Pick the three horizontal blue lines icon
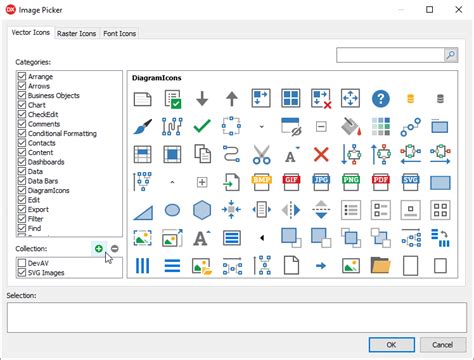This screenshot has width=474, height=360. (172, 266)
